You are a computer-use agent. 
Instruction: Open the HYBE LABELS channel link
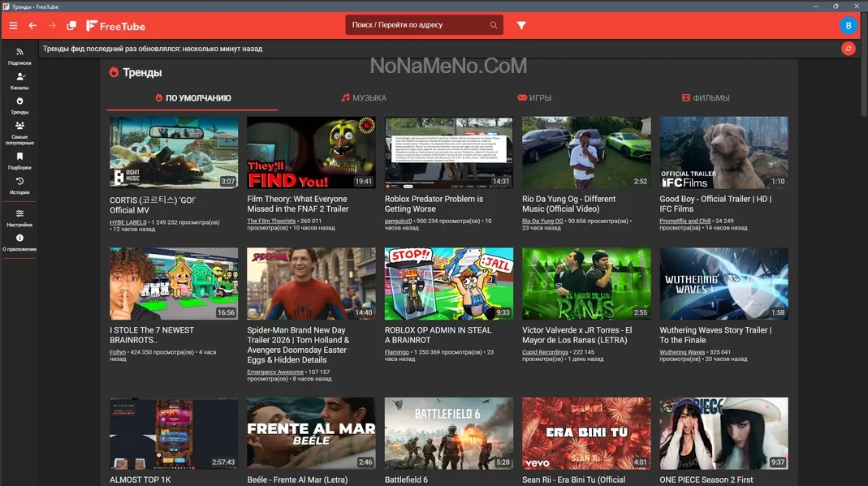128,221
